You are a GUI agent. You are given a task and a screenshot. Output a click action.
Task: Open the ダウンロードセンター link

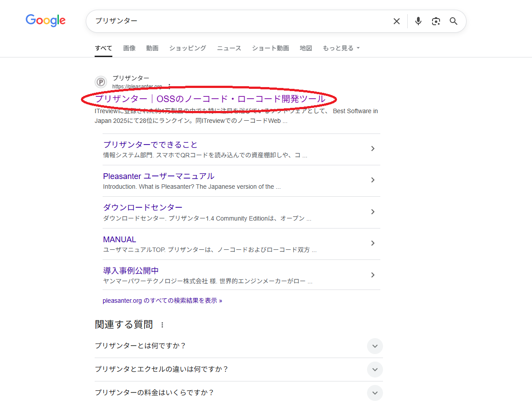[143, 207]
